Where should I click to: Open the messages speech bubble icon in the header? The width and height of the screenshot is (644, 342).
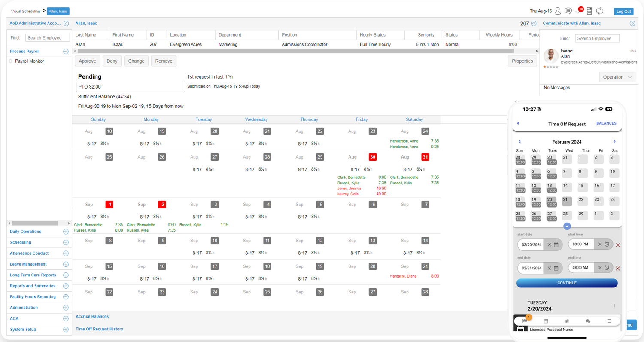point(568,11)
